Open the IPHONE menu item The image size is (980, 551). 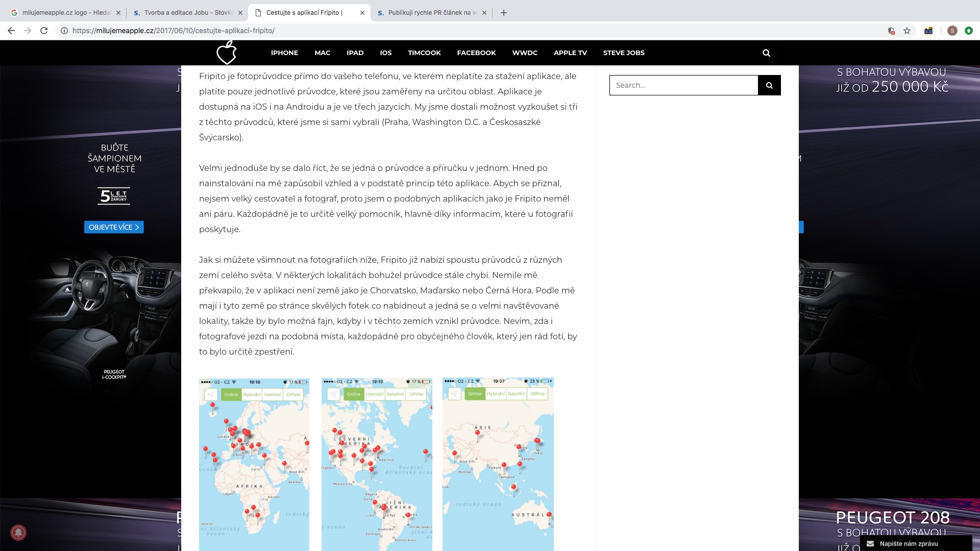284,53
